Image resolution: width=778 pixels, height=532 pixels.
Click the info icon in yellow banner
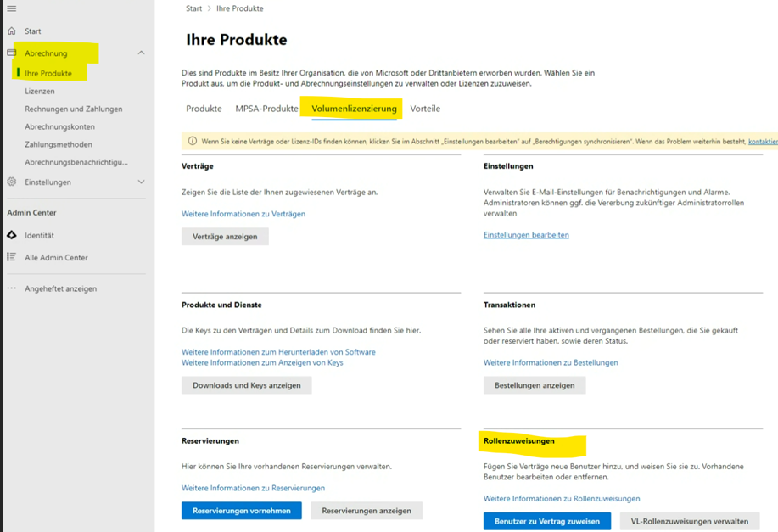[x=193, y=141]
